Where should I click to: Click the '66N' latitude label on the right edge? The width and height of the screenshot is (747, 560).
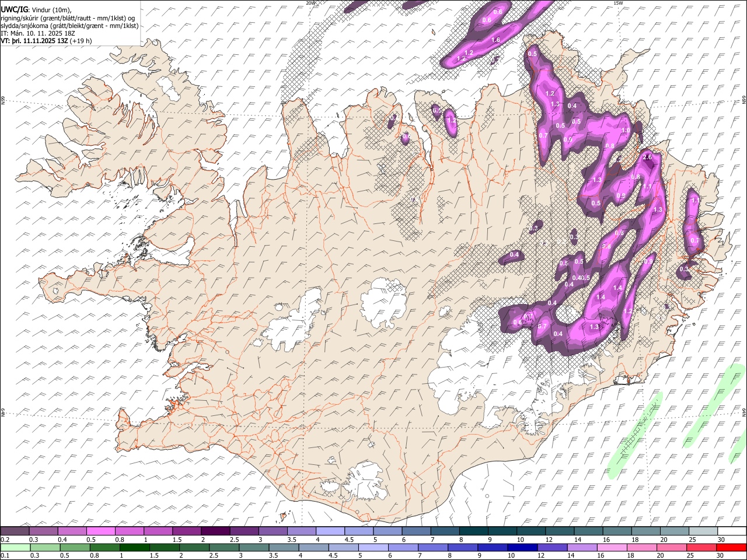(744, 99)
